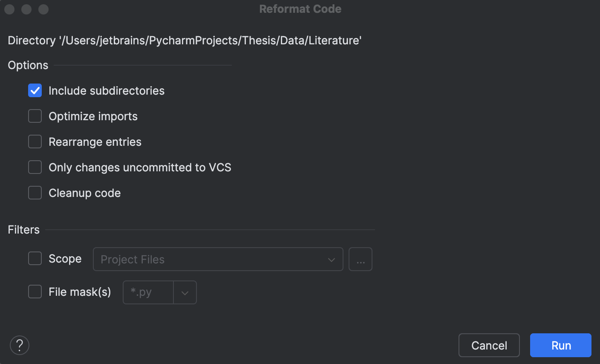Click the Include subdirectories label

tap(107, 91)
